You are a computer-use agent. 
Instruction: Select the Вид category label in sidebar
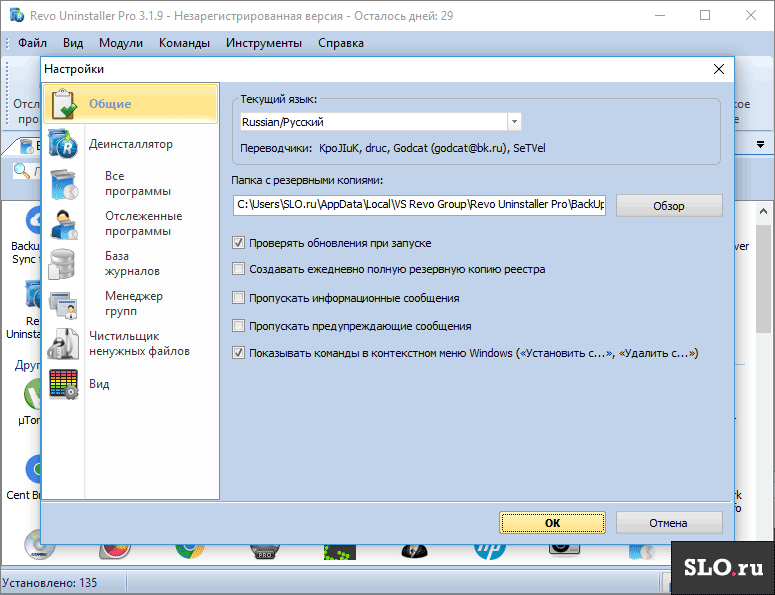(x=99, y=384)
